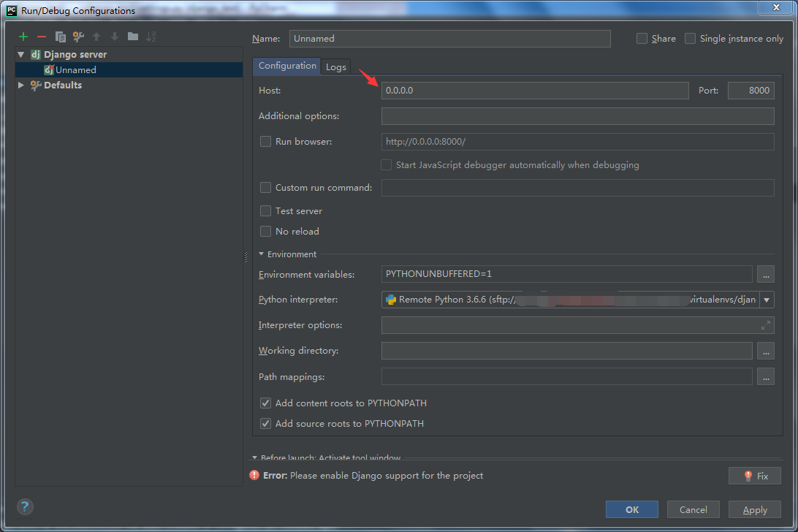Click the Additional options field
This screenshot has width=798, height=532.
click(577, 116)
